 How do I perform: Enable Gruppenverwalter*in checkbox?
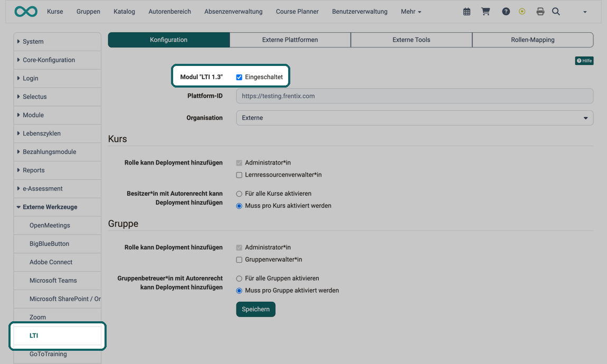[239, 260]
